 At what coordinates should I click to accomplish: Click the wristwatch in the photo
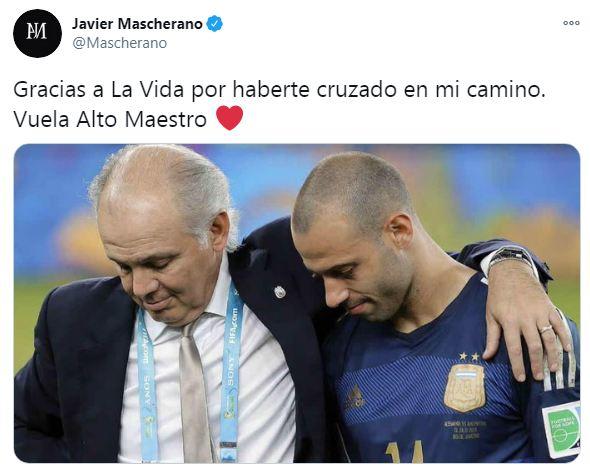[509, 256]
